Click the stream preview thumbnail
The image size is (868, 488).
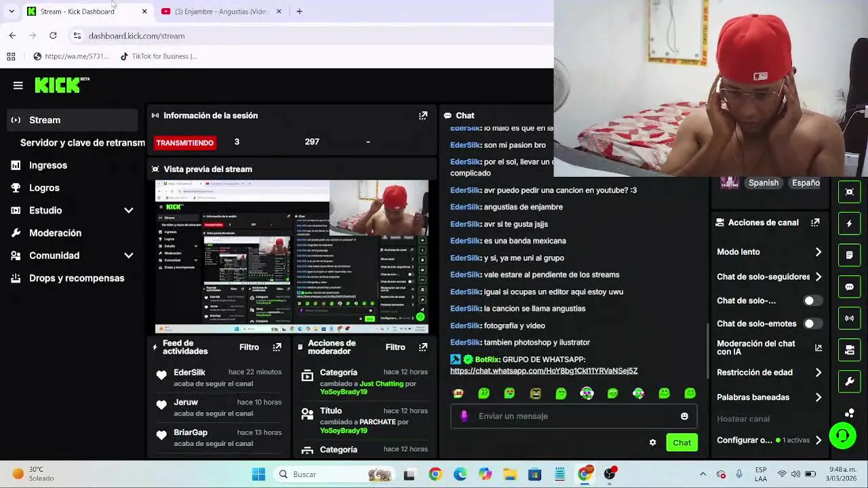tap(292, 257)
